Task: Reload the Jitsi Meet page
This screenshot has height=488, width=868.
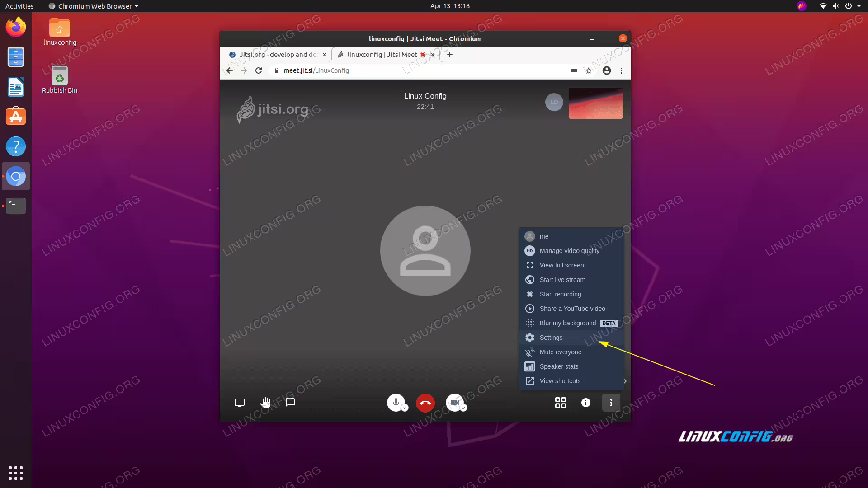Action: [x=259, y=70]
